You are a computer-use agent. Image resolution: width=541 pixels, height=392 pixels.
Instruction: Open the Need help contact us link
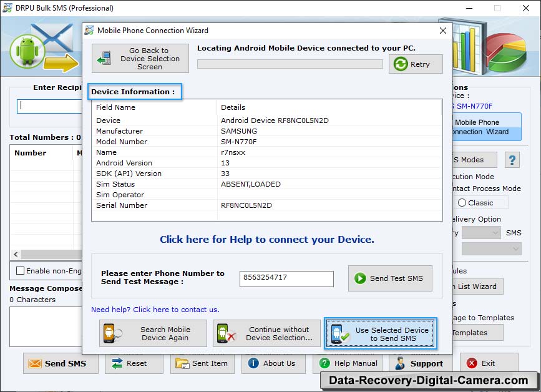point(155,310)
